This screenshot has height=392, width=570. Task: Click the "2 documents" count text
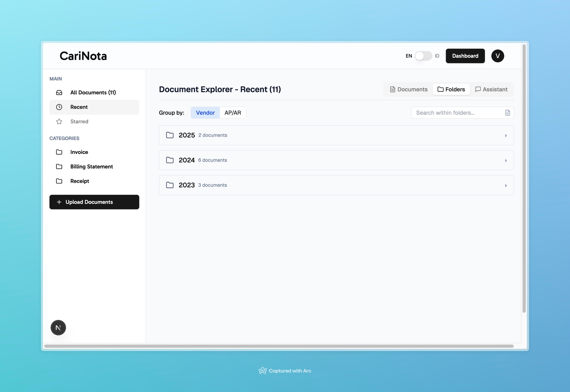pos(213,135)
